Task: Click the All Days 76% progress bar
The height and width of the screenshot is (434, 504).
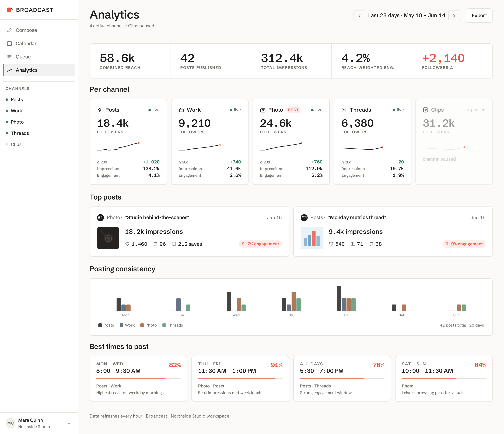Action: pyautogui.click(x=342, y=379)
